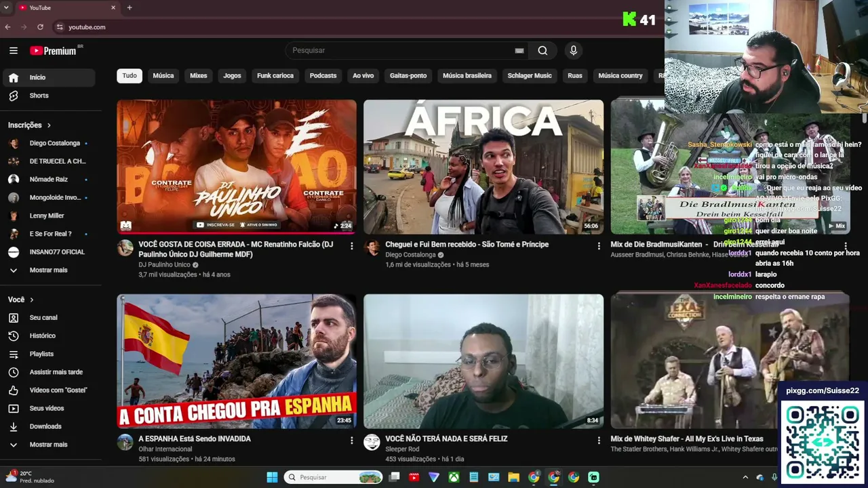Screen dimensions: 868x488
Task: Select the Schlager Music filter chip
Action: point(530,76)
